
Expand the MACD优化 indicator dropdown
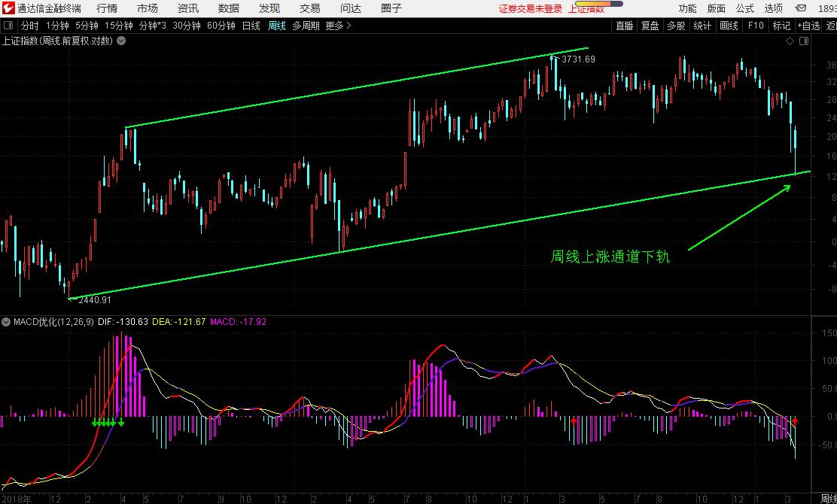point(7,322)
